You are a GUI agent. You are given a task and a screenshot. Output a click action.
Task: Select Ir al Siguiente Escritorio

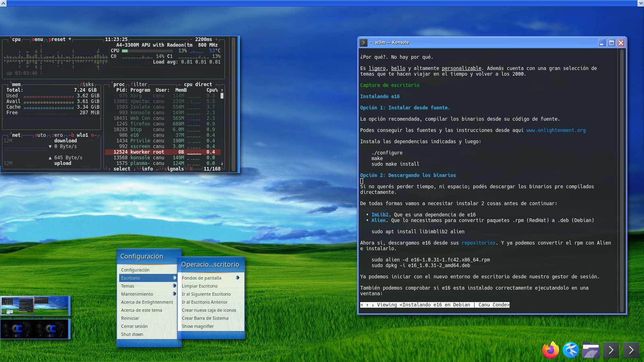click(x=211, y=294)
